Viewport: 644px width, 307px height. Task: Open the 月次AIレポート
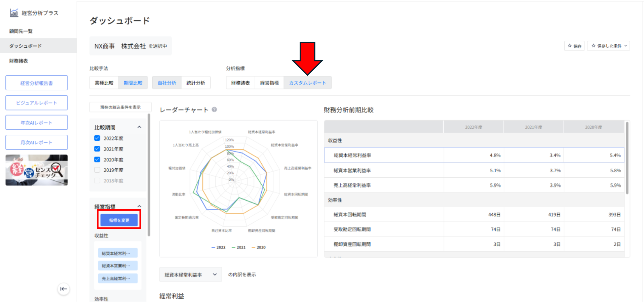(36, 142)
